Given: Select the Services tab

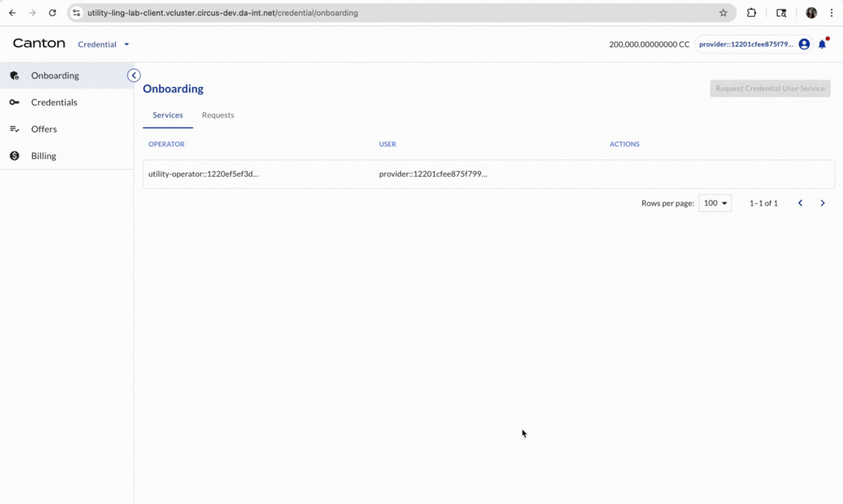Looking at the screenshot, I should 167,115.
